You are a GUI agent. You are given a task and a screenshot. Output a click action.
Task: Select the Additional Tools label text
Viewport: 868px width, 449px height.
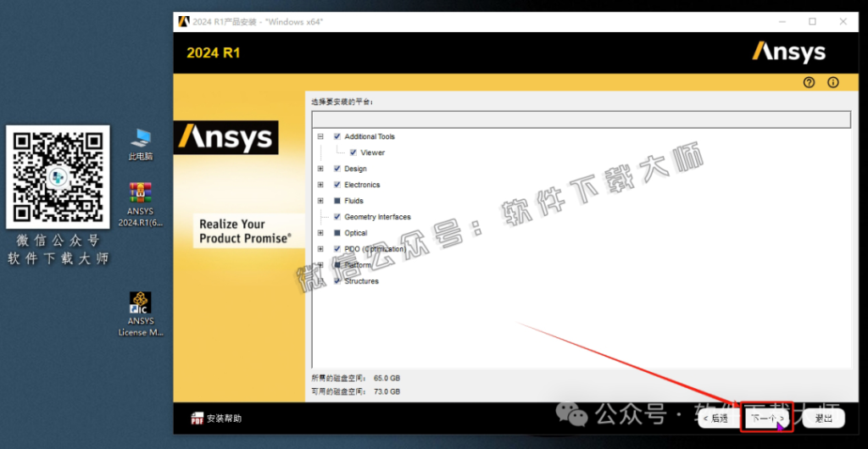point(370,136)
